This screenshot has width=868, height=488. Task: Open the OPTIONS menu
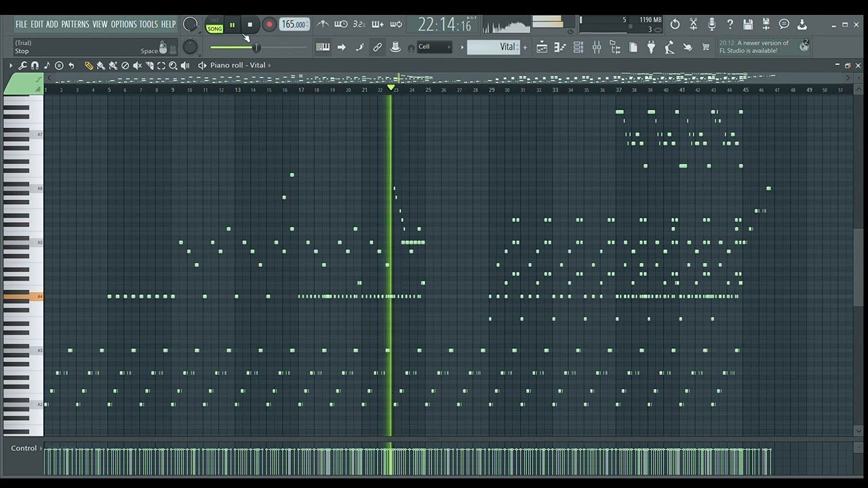pyautogui.click(x=123, y=24)
